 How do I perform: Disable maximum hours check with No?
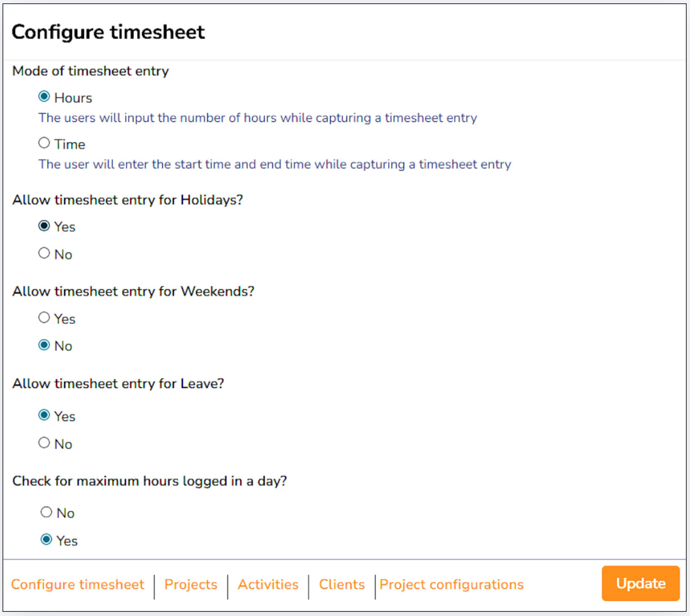click(46, 512)
